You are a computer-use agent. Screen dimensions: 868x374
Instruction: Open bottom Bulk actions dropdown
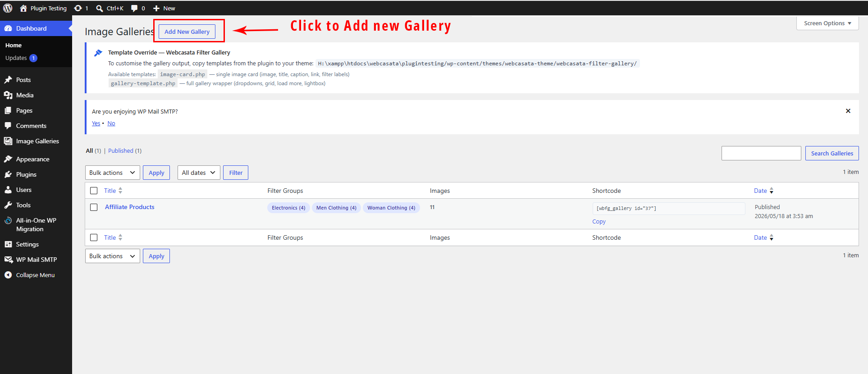tap(113, 256)
